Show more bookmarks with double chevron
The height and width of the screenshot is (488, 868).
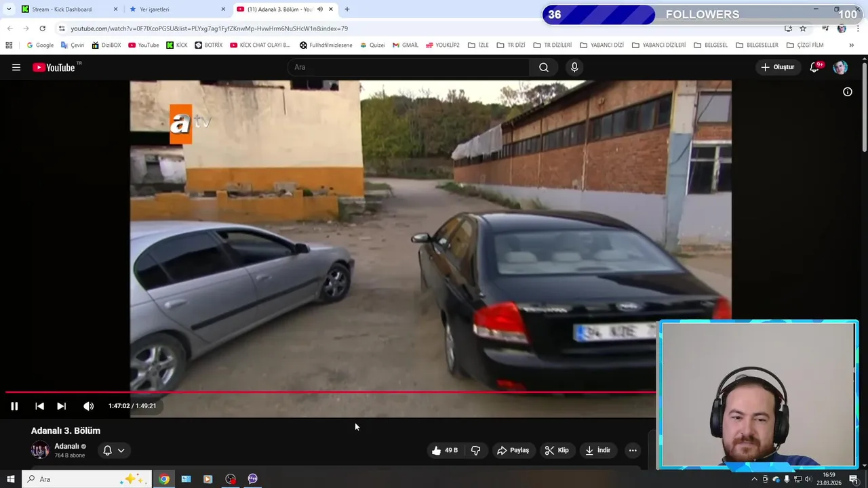tap(852, 45)
